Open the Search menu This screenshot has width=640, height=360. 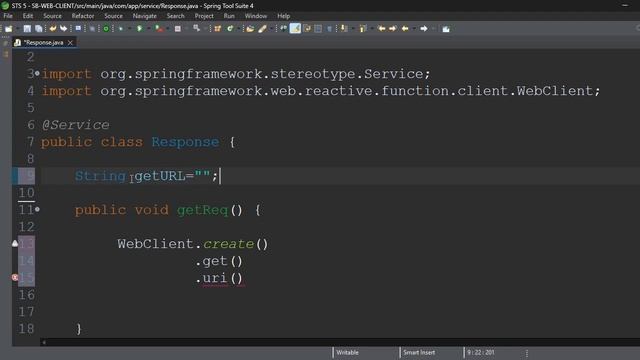(x=176, y=16)
